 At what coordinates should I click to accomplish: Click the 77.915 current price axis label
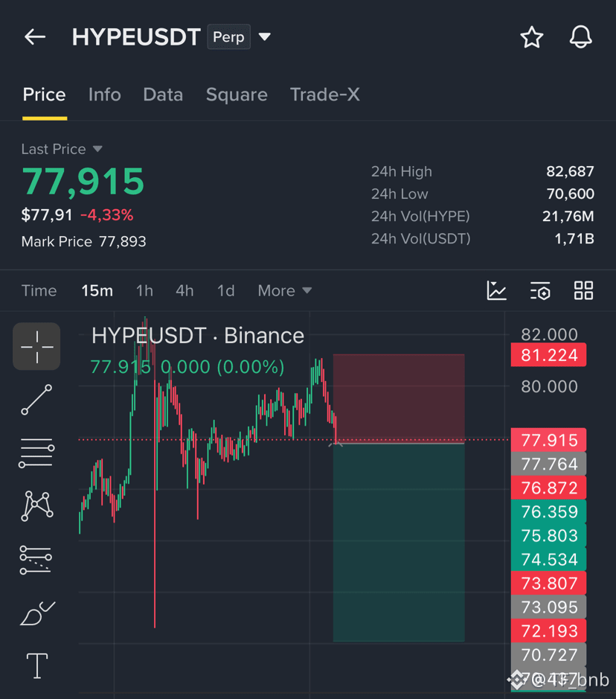point(549,440)
